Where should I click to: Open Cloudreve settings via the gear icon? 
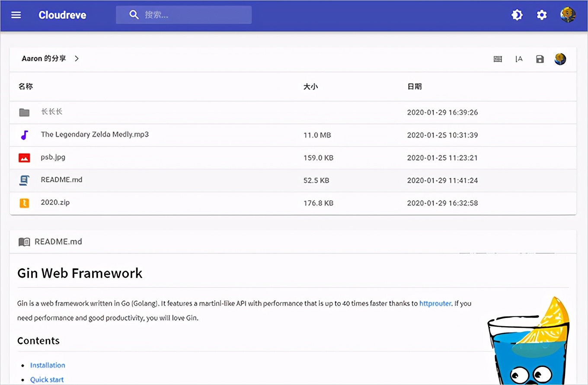pos(541,15)
